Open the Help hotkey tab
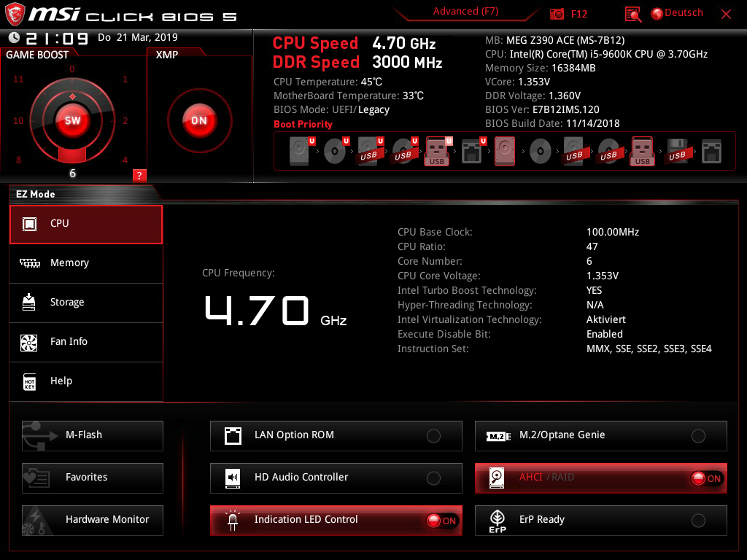 click(86, 381)
